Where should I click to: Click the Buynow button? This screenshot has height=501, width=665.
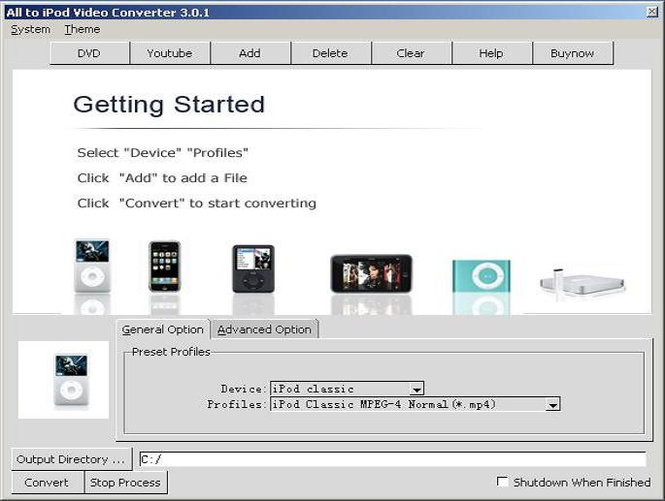572,53
